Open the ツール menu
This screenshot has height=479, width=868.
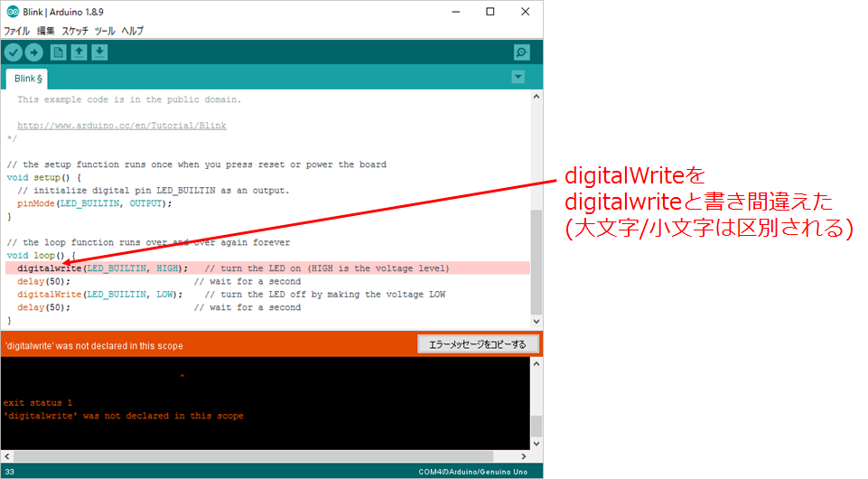tap(105, 31)
